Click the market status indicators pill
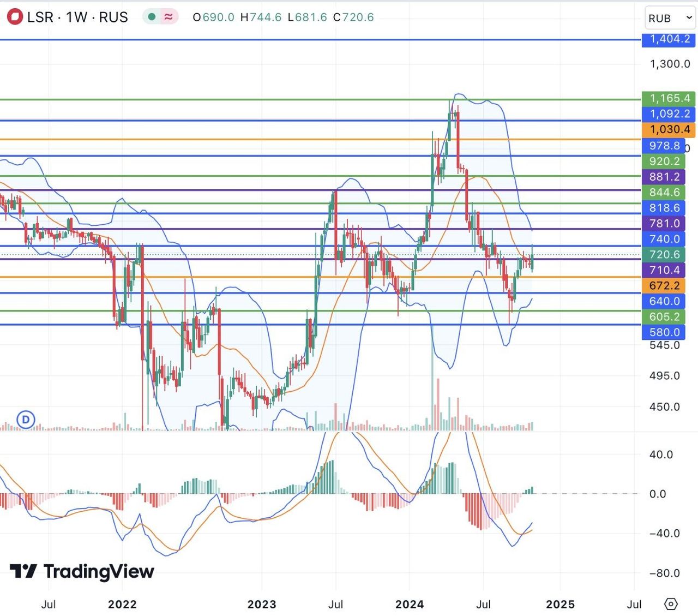The image size is (698, 616). tap(160, 17)
